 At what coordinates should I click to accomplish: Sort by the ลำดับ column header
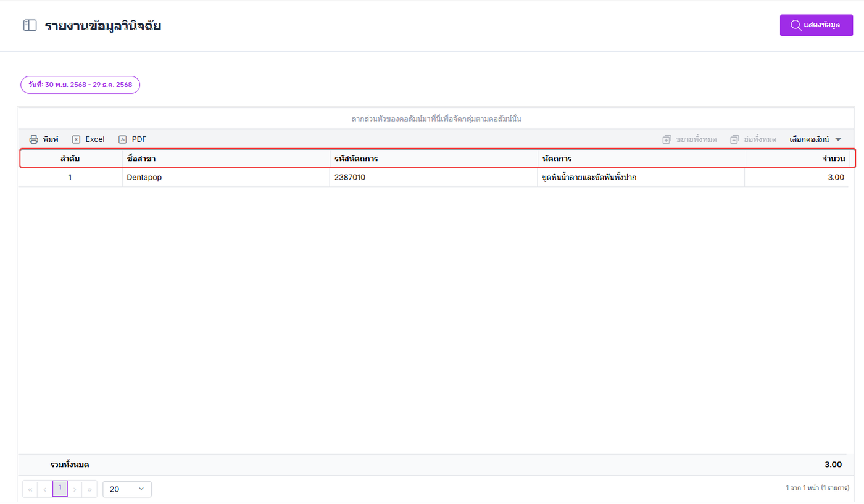coord(70,159)
